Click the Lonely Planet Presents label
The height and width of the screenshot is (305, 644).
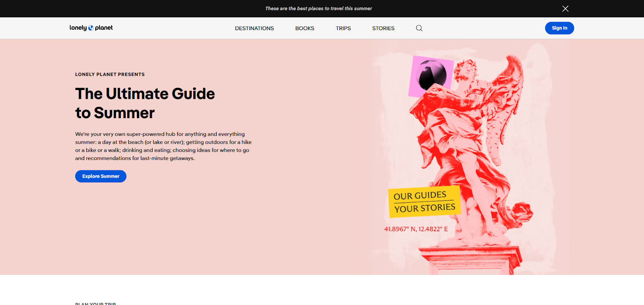coord(110,74)
